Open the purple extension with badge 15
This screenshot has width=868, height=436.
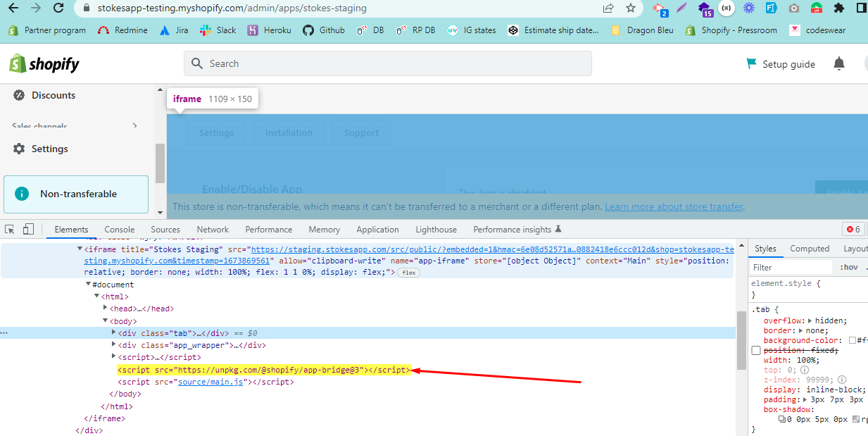click(705, 8)
